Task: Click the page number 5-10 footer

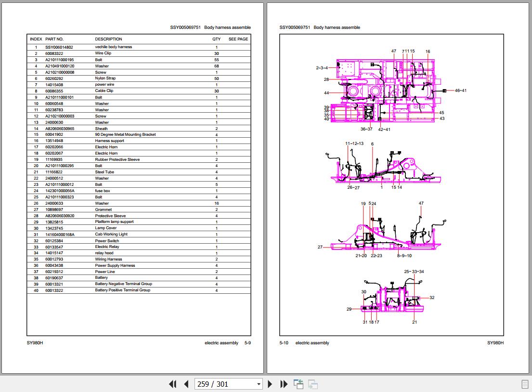Action: pyautogui.click(x=284, y=343)
